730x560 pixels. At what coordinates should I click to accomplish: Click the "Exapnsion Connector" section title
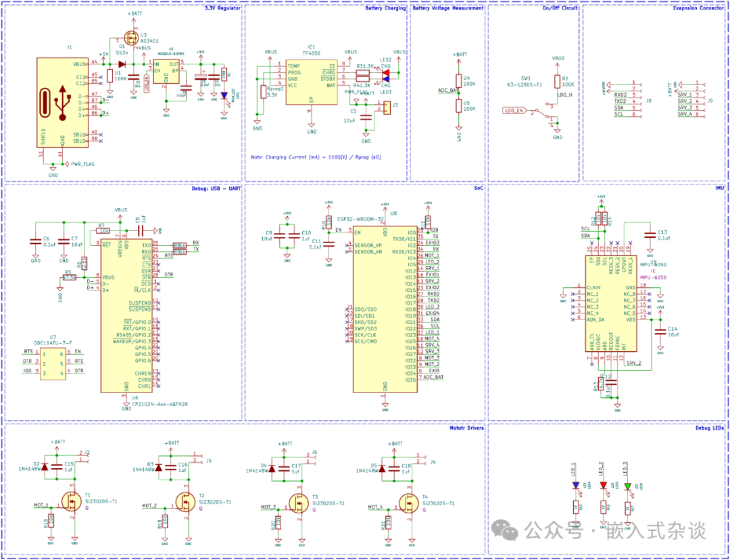700,8
